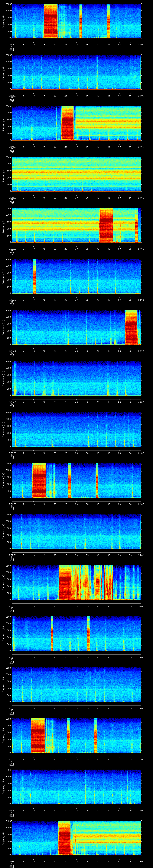Click the 19:30:00 start time label
The image size is (153, 868).
click(12, 453)
